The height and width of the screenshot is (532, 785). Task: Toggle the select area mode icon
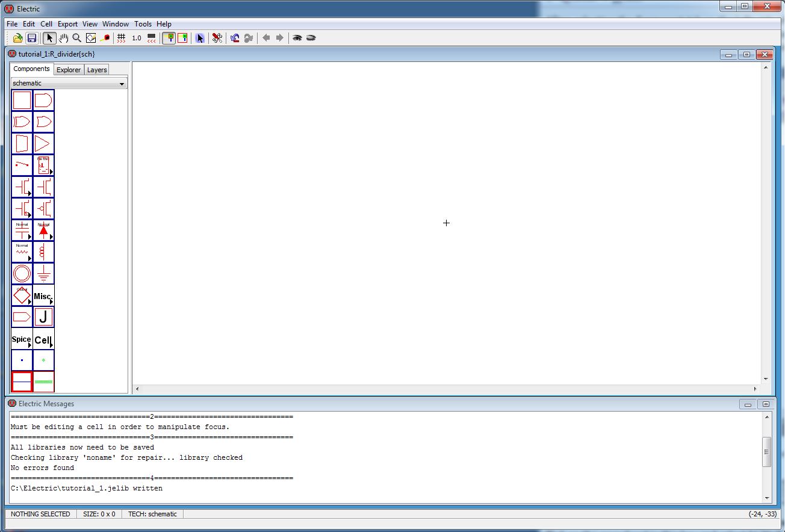pos(182,38)
